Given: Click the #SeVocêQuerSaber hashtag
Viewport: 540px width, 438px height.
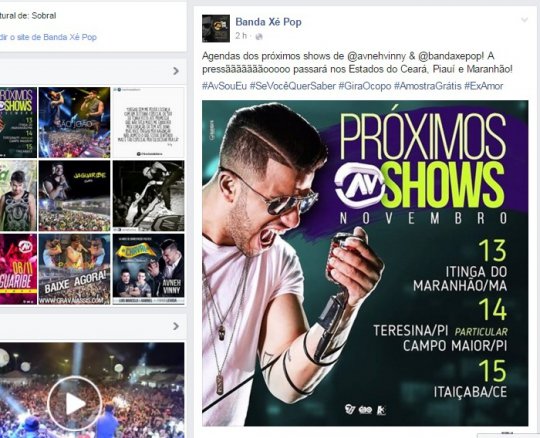Looking at the screenshot, I should pos(293,86).
